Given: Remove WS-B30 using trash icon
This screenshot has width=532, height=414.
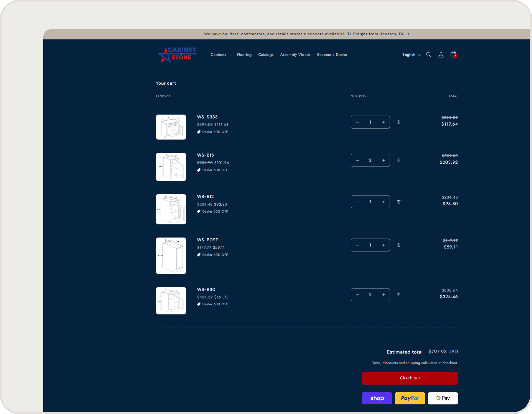Looking at the screenshot, I should (399, 295).
